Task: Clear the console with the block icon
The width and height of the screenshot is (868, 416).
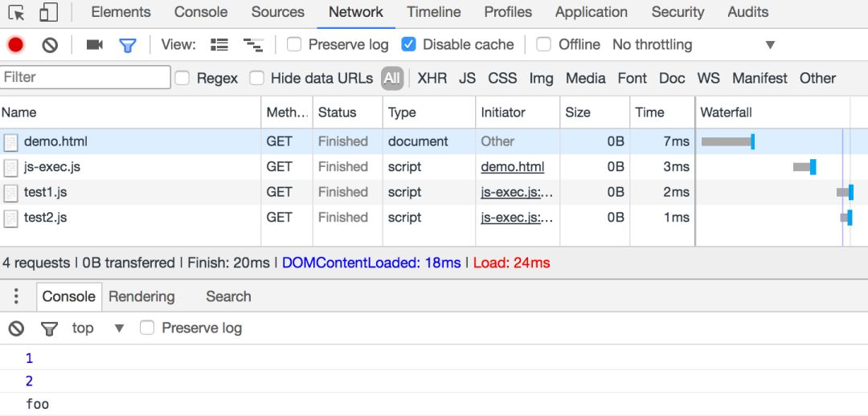Action: (16, 328)
